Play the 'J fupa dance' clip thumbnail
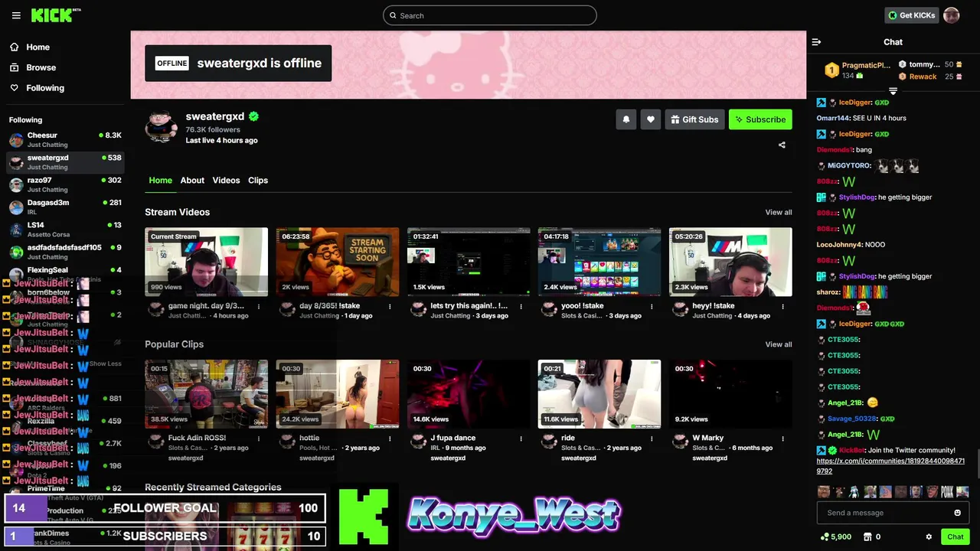 (x=469, y=394)
